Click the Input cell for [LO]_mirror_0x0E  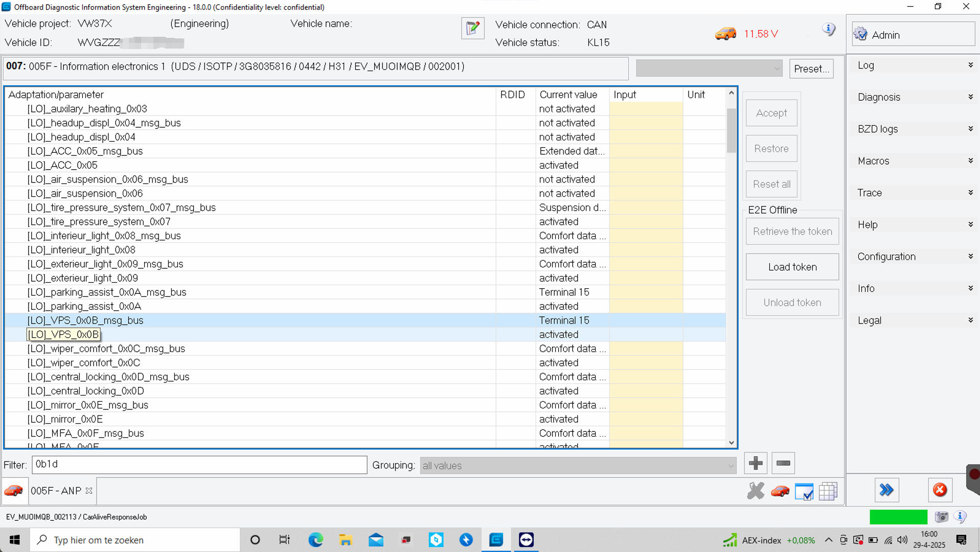pos(646,419)
